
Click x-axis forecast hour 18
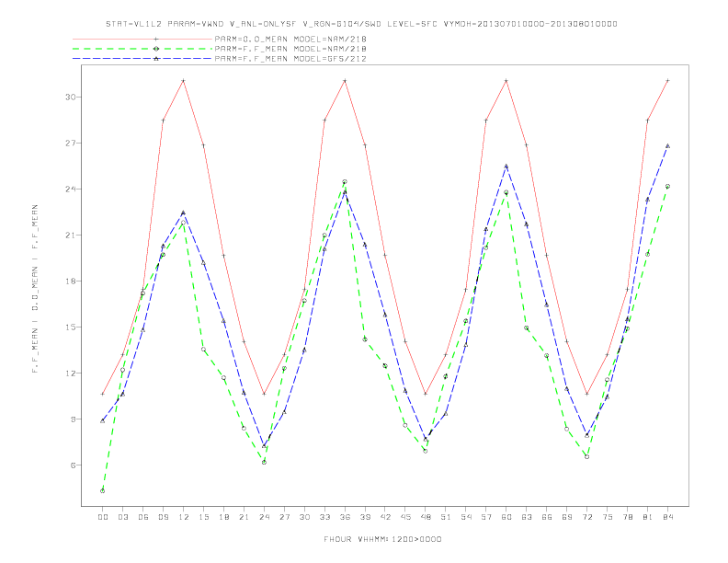[x=223, y=517]
